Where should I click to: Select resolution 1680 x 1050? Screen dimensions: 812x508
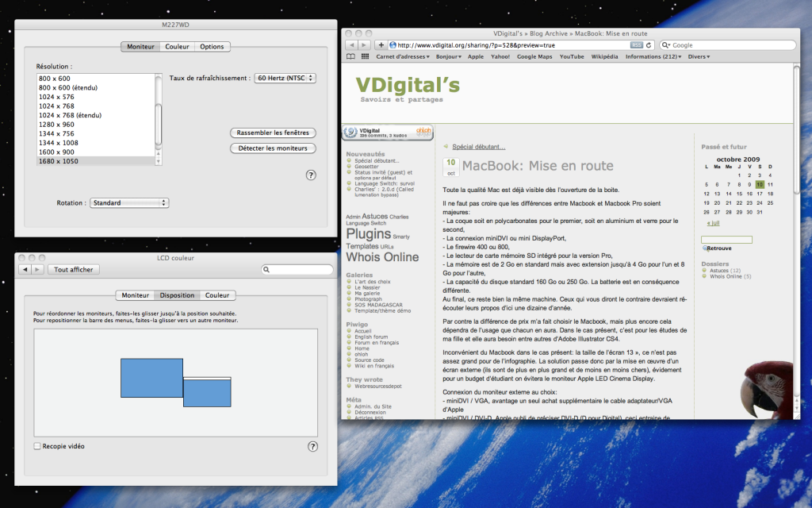(96, 161)
